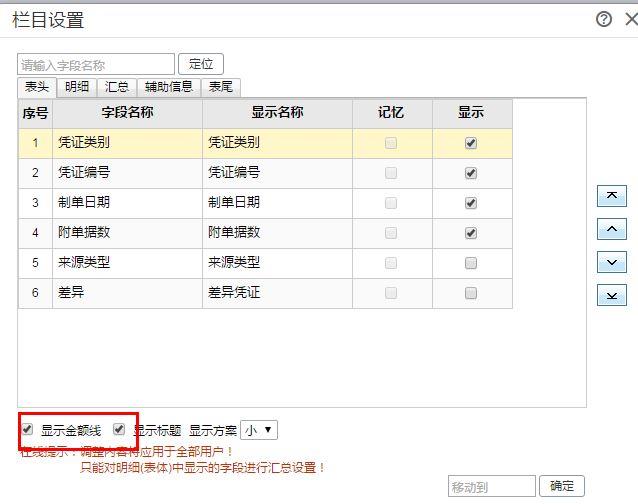Click row number 6 cell
Image resolution: width=638 pixels, height=504 pixels.
pos(35,293)
